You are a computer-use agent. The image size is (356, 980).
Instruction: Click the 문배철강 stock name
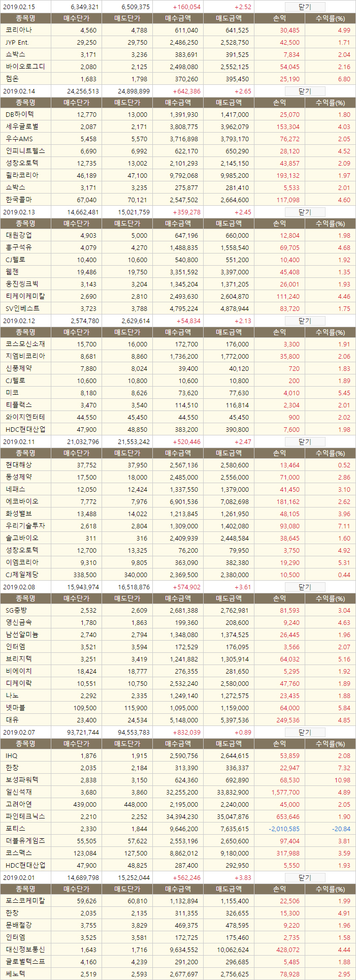pyautogui.click(x=19, y=925)
